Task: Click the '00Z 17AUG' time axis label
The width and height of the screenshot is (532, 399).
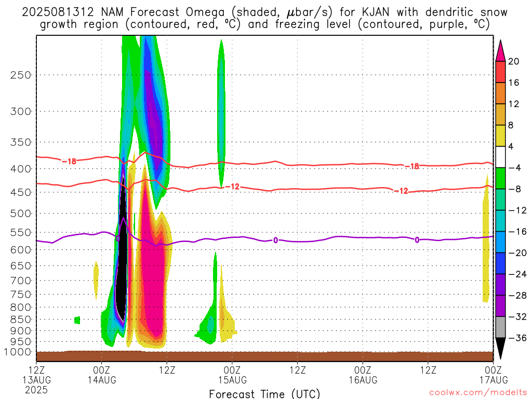Action: tap(494, 375)
